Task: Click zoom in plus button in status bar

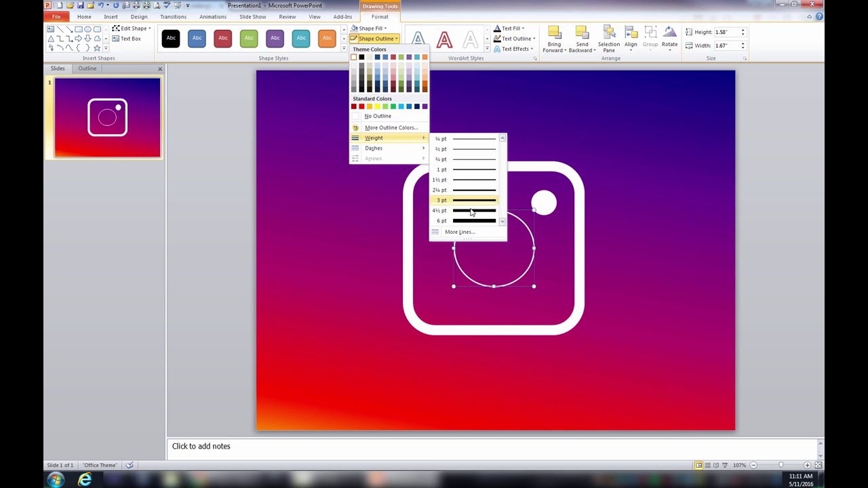Action: tap(807, 465)
